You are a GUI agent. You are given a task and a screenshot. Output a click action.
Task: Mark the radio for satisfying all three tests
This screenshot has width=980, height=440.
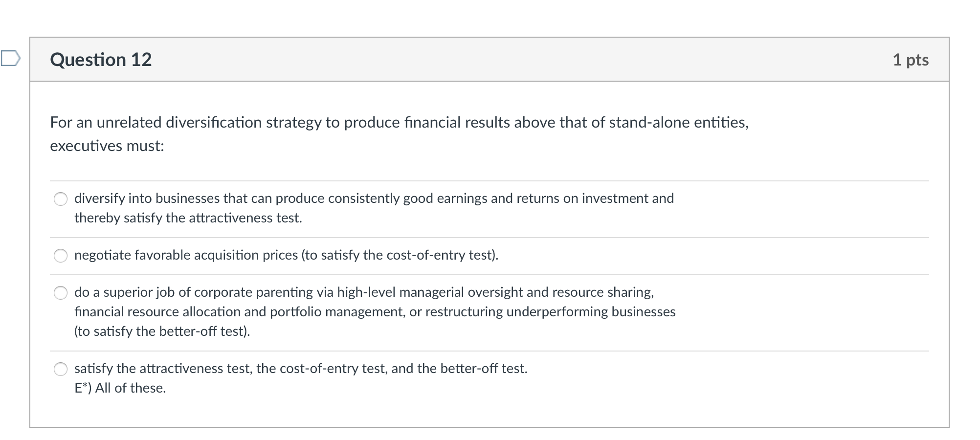(x=61, y=369)
